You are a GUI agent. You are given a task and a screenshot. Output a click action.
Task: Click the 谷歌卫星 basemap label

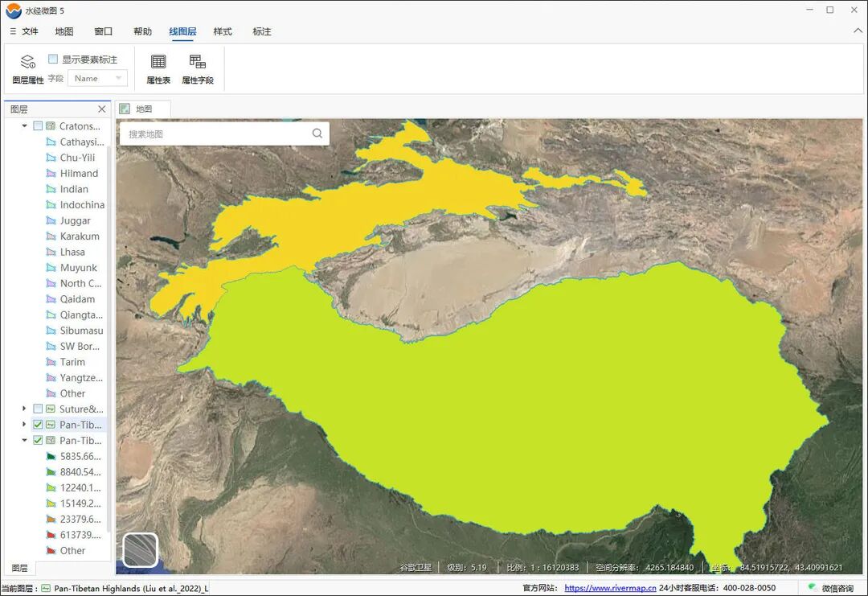(x=416, y=567)
